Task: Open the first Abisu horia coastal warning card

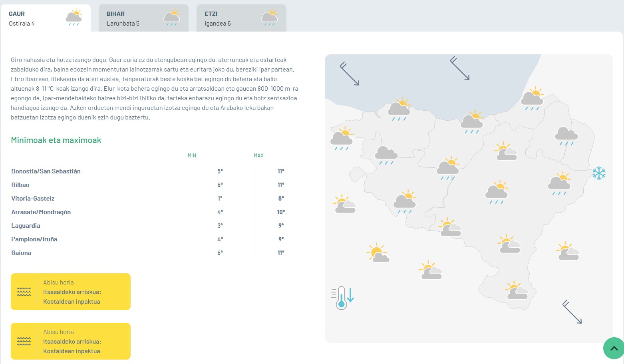Action: pos(71,292)
